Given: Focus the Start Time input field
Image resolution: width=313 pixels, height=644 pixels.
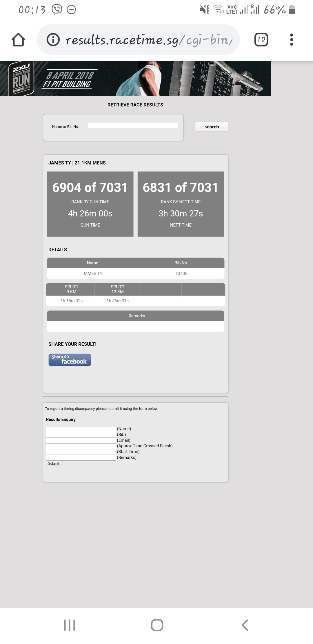Looking at the screenshot, I should [x=81, y=452].
